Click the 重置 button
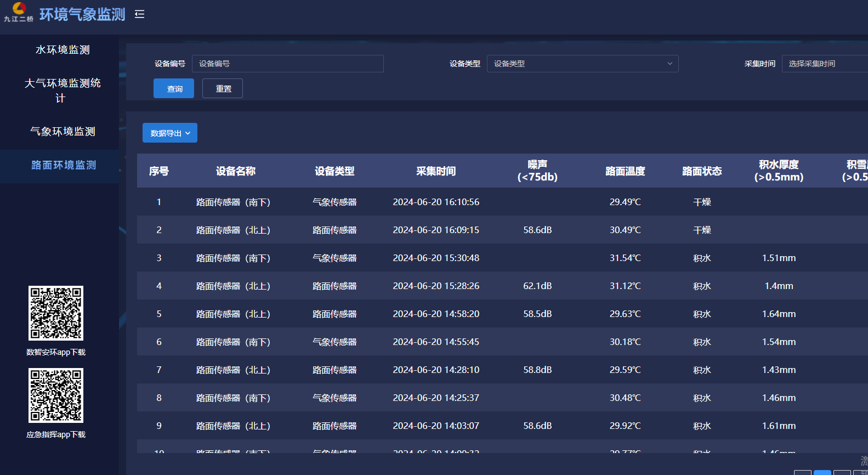 pos(223,89)
